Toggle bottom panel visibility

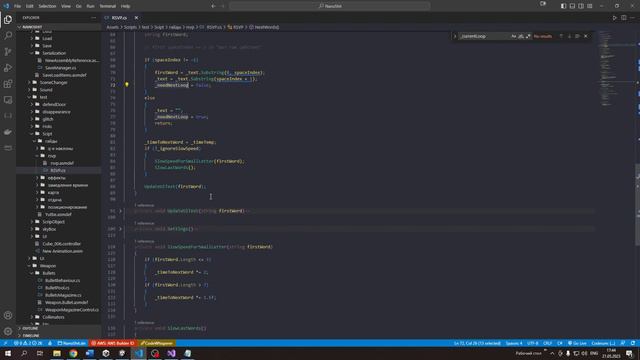pos(572,6)
